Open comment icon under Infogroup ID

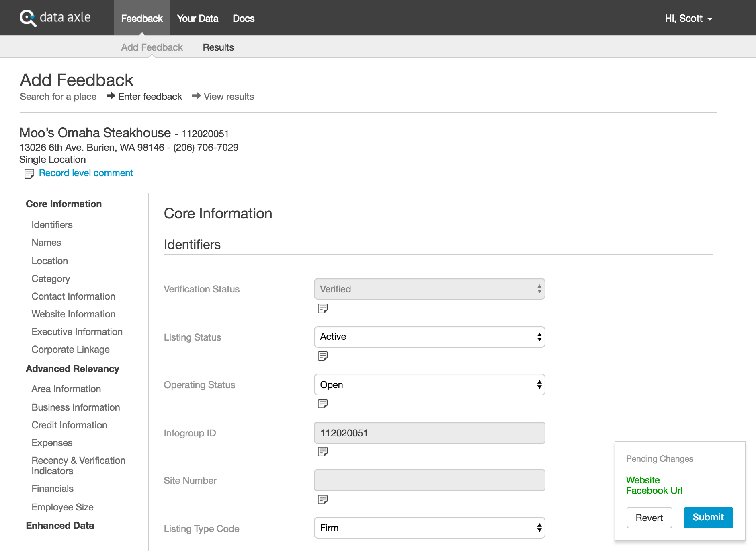coord(322,452)
